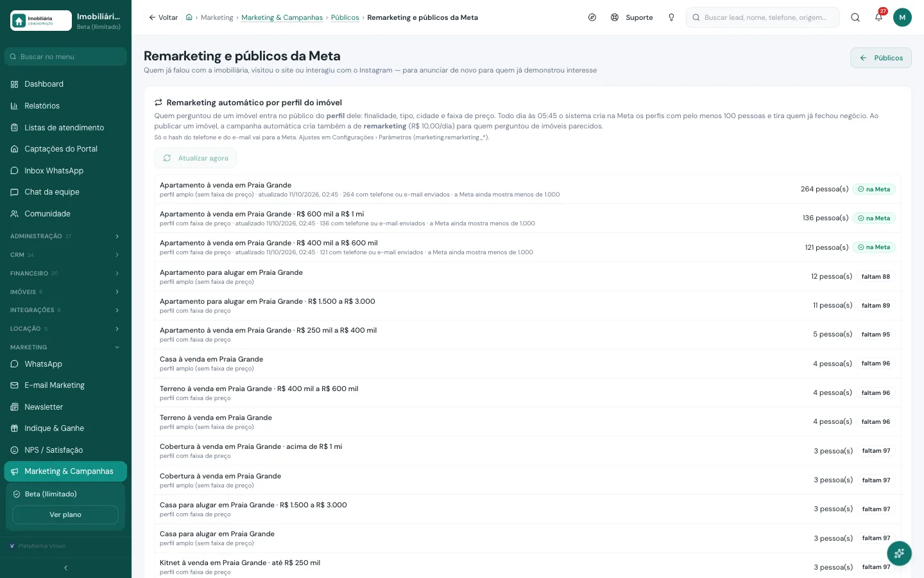The height and width of the screenshot is (578, 924).
Task: Go to Inbox WhatsApp
Action: [65, 171]
